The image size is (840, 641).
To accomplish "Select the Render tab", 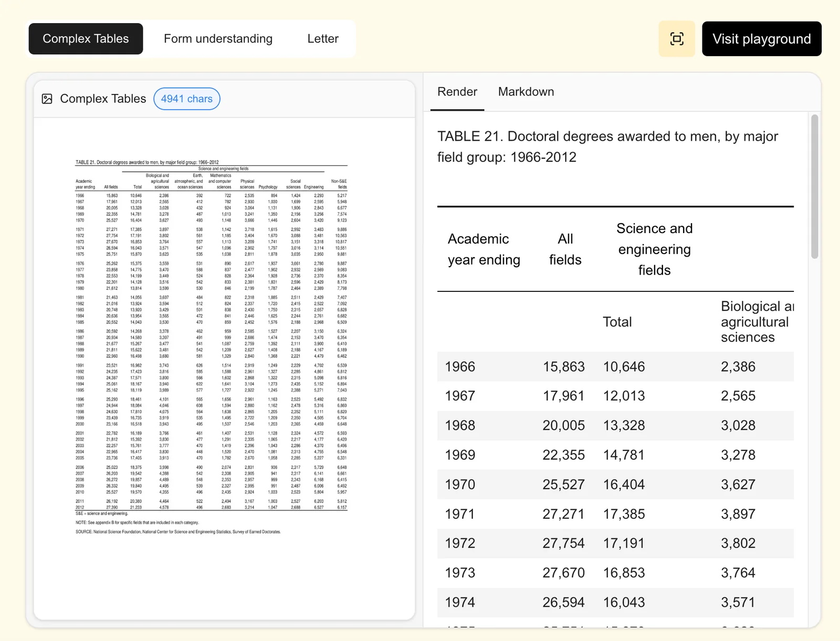I will [457, 92].
